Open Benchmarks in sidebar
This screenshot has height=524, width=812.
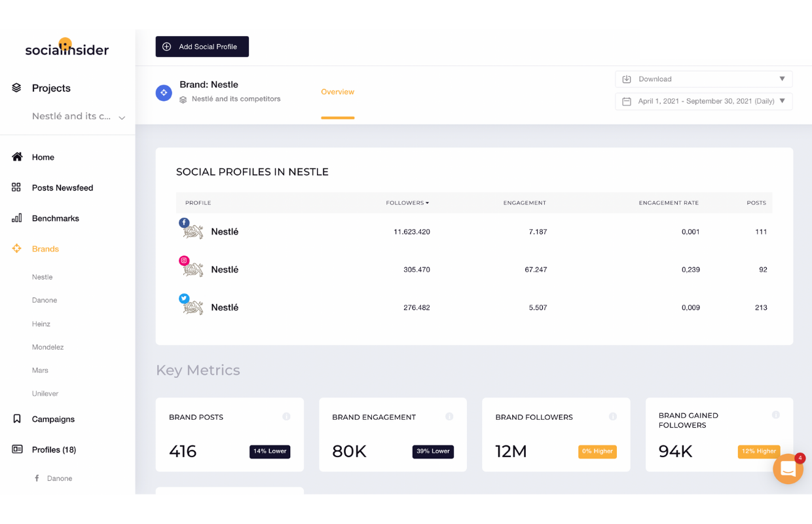coord(56,218)
